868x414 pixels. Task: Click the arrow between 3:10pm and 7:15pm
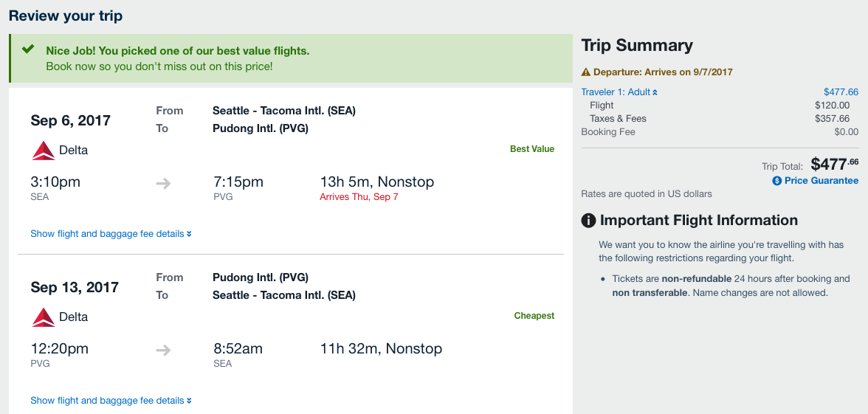163,183
